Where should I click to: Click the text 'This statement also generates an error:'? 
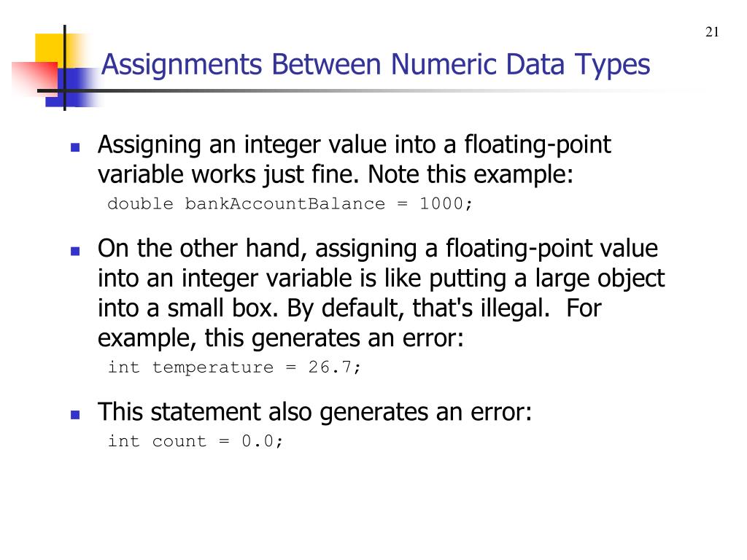pos(314,412)
